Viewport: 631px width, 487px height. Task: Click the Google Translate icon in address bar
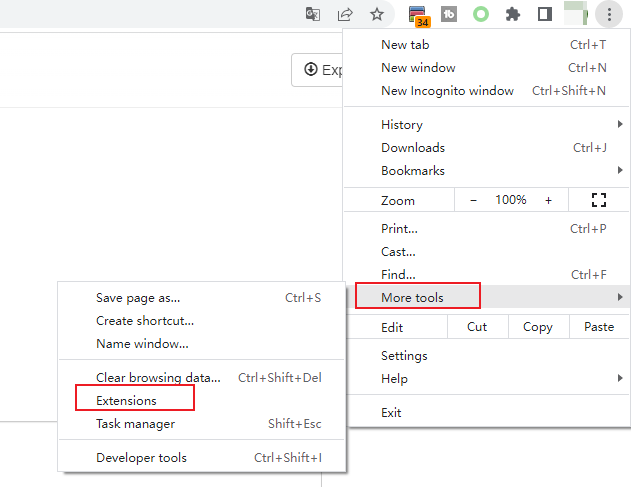(313, 14)
